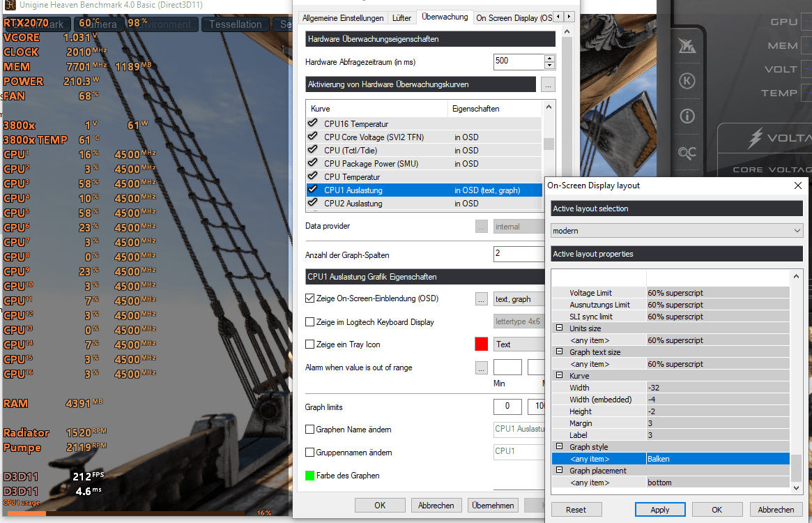This screenshot has height=523, width=812.
Task: Click Alarm Min value input field
Action: 507,367
